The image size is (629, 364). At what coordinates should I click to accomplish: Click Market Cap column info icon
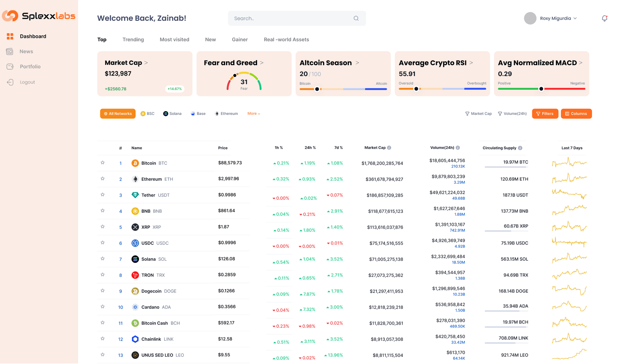coord(389,148)
